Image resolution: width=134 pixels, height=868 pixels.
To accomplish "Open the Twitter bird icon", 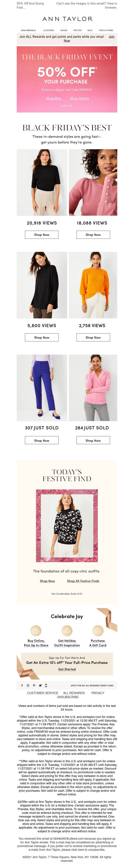I will click(x=40, y=685).
